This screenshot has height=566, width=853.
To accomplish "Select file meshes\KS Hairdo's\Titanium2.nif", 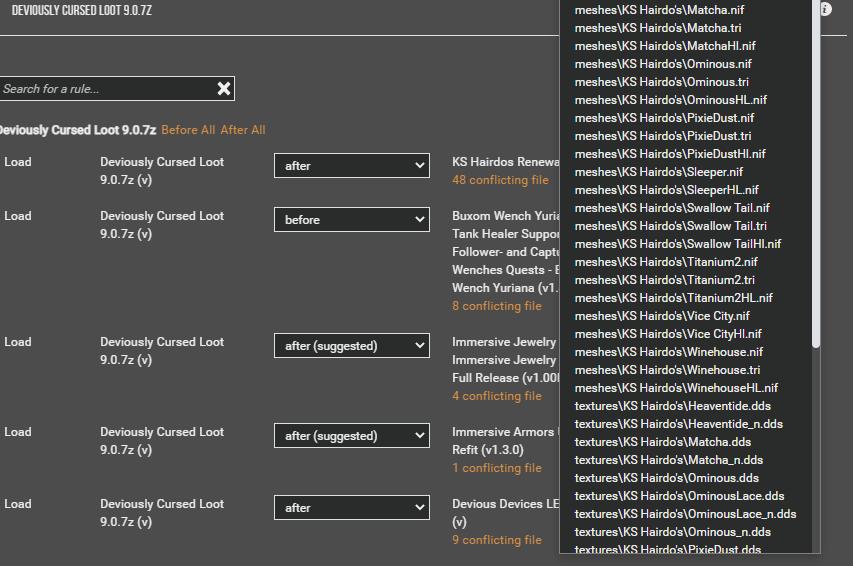I will tap(666, 261).
